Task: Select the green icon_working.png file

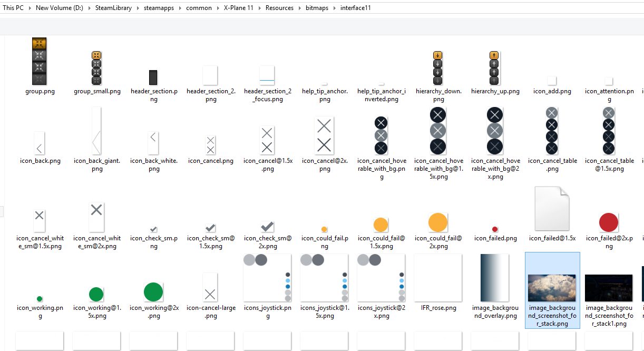Action: [x=40, y=299]
